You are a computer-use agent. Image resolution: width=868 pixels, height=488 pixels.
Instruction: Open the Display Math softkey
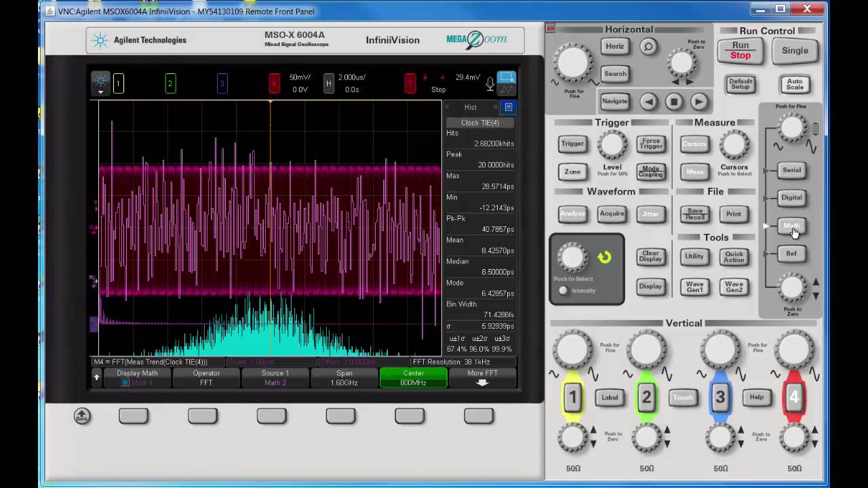tap(137, 378)
